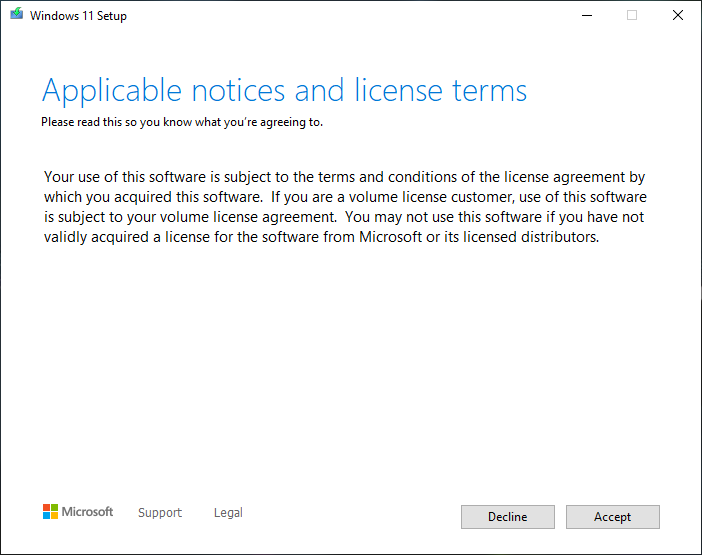702x555 pixels.
Task: Click the first line of license paragraph
Action: (x=344, y=177)
